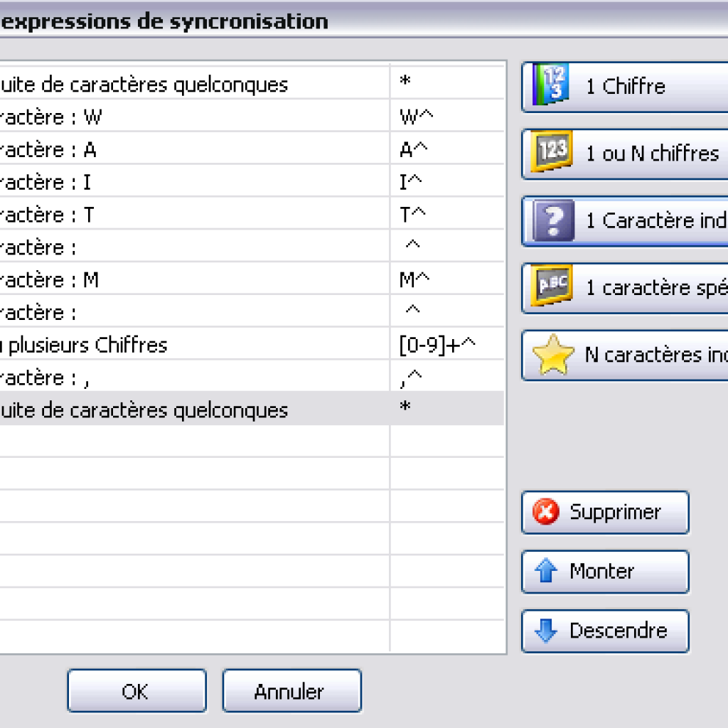Move the selected expression down with Descendre
The image size is (728, 728).
click(x=604, y=631)
